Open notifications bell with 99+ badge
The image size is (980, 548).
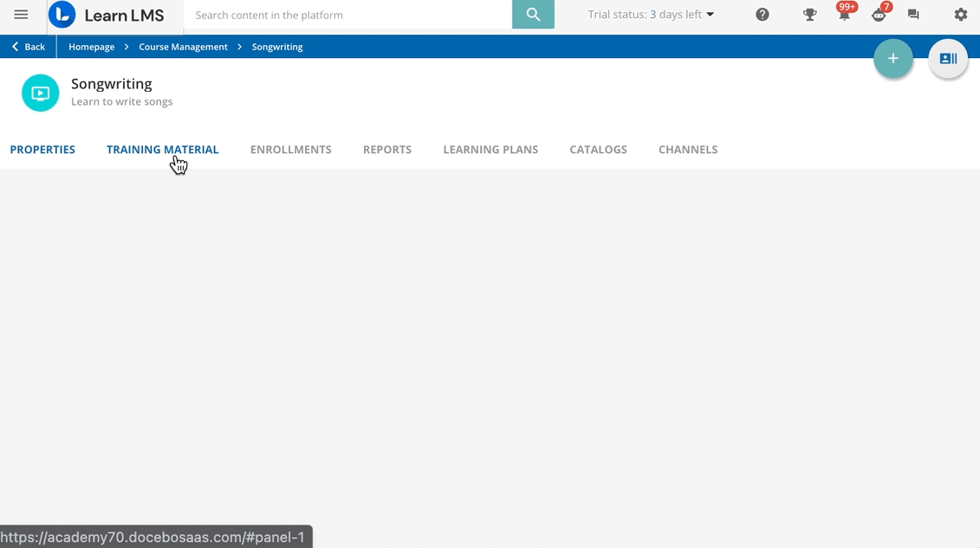point(844,13)
